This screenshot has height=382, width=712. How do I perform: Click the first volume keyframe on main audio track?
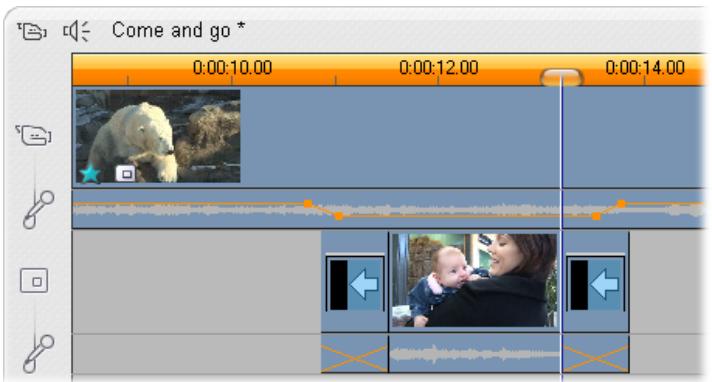tap(308, 203)
